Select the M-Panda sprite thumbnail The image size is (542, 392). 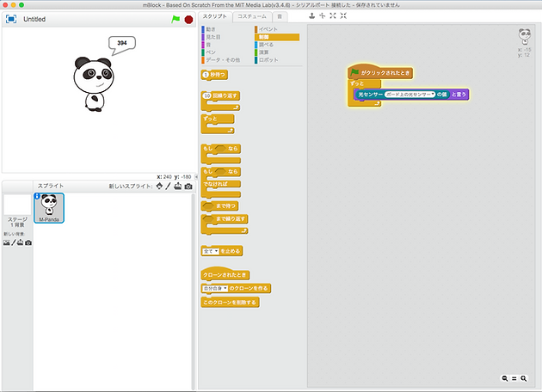pyautogui.click(x=49, y=208)
